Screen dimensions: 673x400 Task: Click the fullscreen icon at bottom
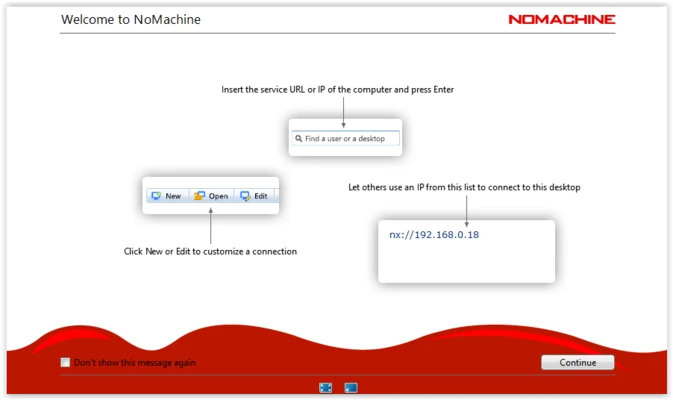326,388
